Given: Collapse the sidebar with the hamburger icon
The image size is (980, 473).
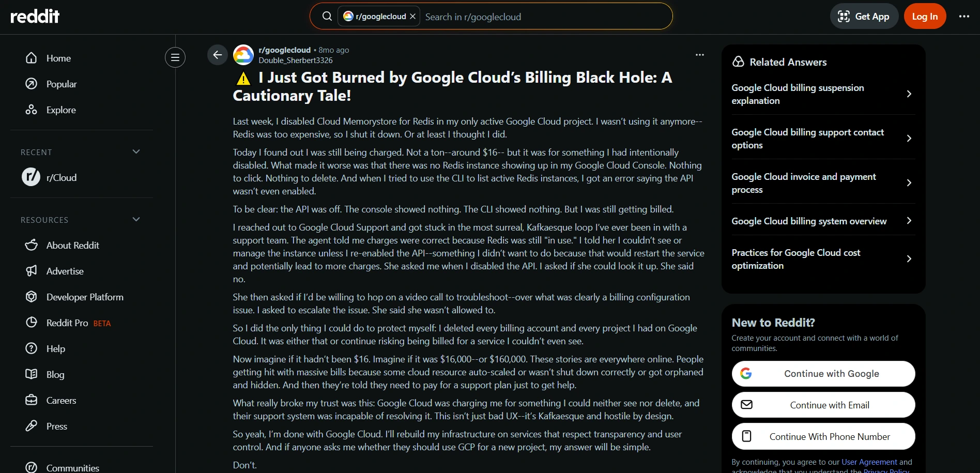Looking at the screenshot, I should [175, 57].
